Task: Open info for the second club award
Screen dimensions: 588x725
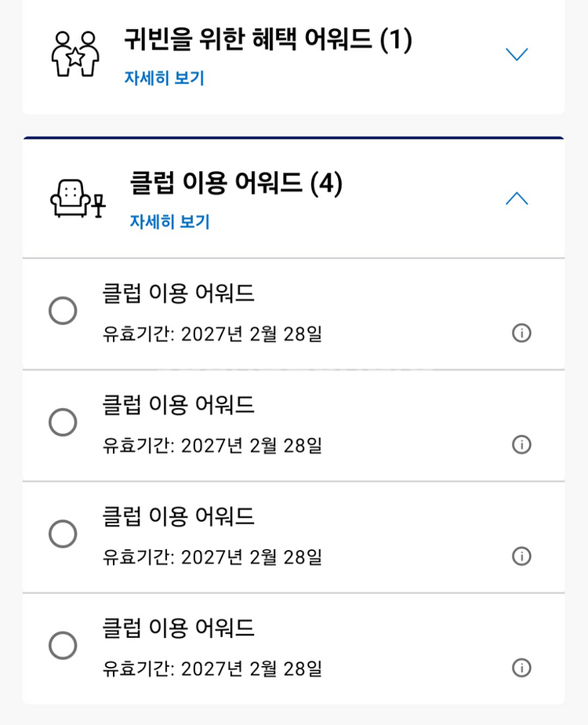Action: pyautogui.click(x=521, y=444)
